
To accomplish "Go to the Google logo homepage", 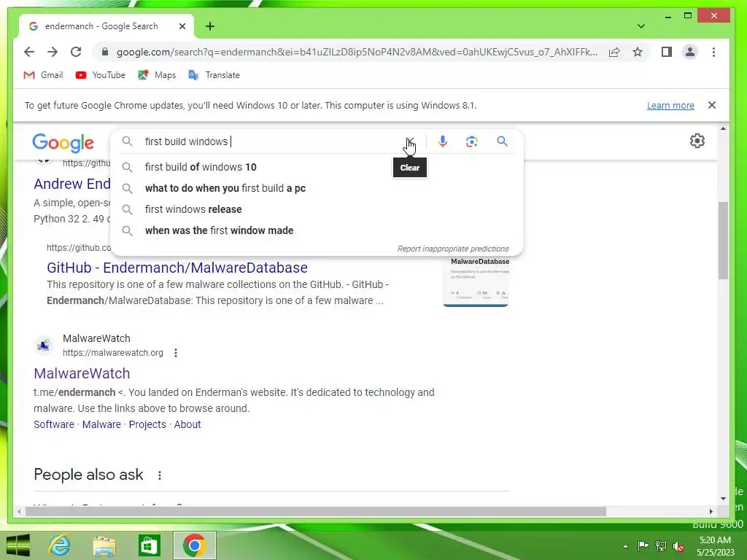I will pyautogui.click(x=63, y=142).
